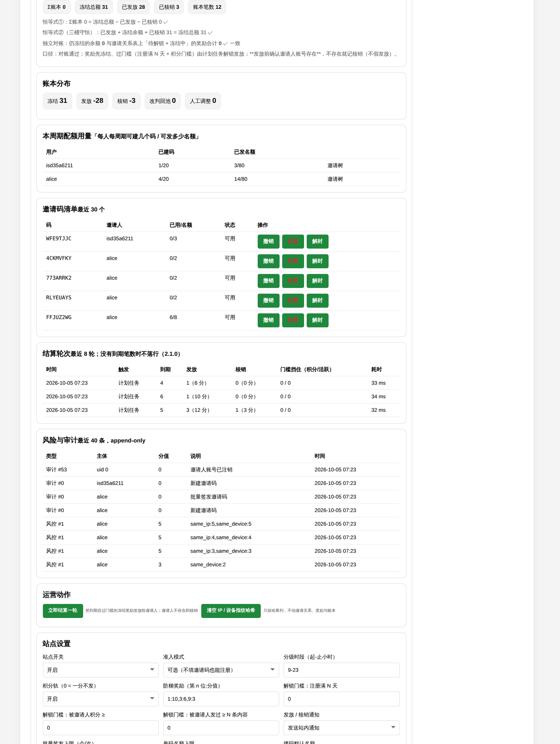
Task: Click the 注册满 N 天 threshold field
Action: coord(341,699)
